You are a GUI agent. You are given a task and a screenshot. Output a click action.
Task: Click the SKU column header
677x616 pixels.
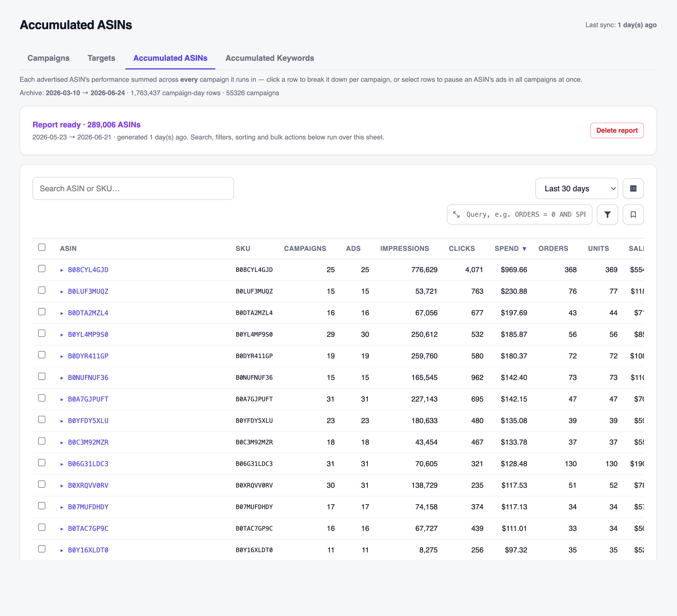[x=243, y=249]
